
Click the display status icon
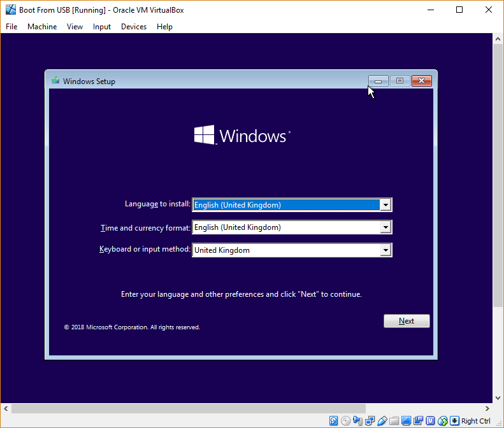point(407,420)
